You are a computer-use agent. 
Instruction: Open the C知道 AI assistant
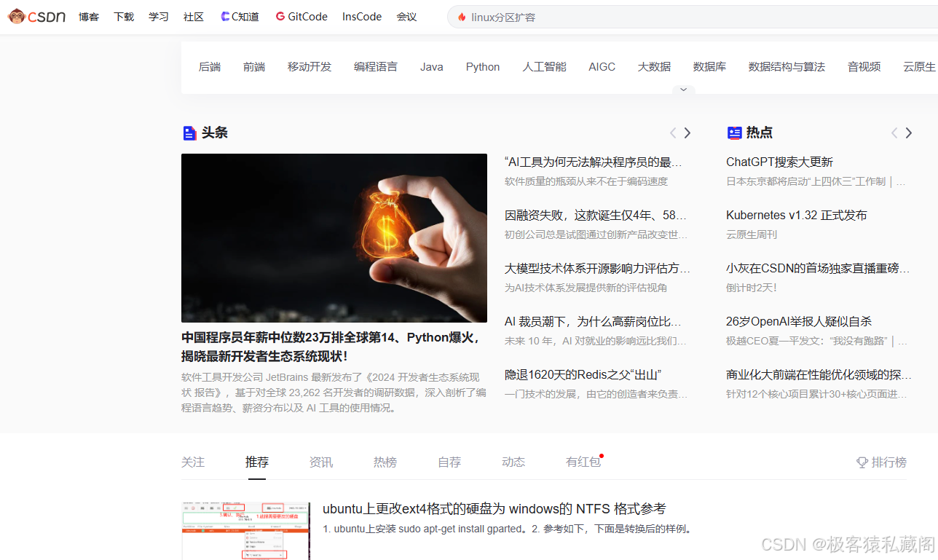[x=240, y=16]
